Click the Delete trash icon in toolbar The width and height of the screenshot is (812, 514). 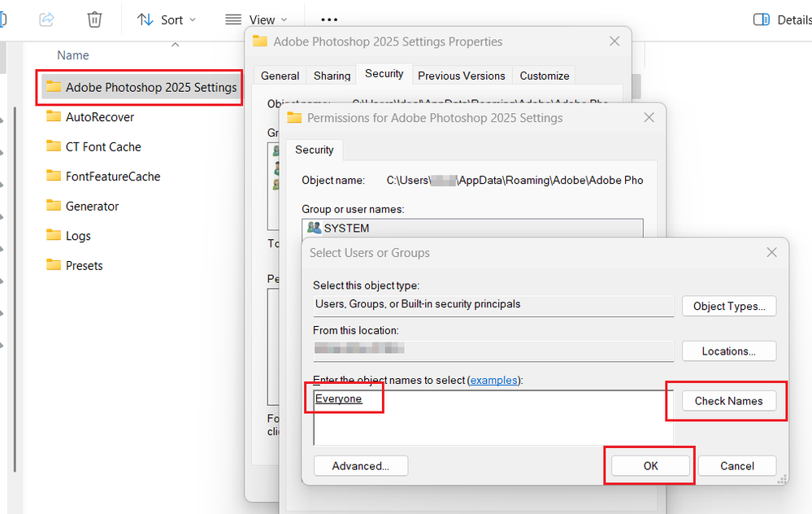coord(94,20)
